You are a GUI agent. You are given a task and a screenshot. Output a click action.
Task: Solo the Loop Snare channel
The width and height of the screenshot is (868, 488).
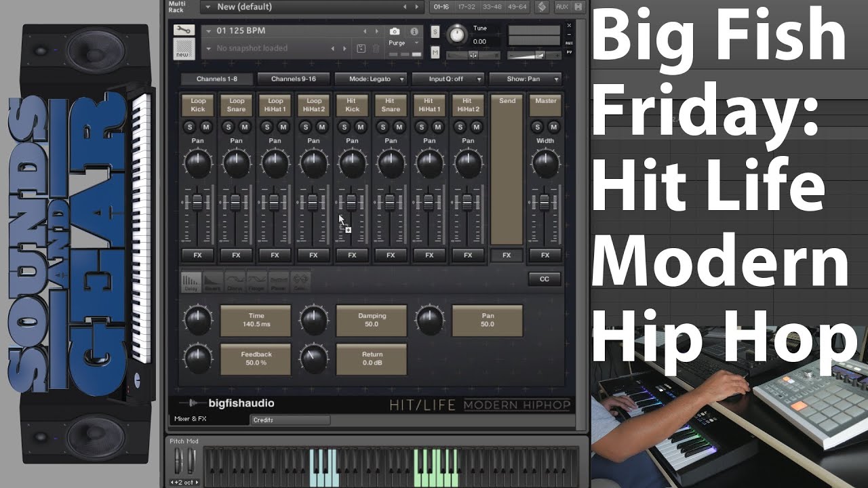point(229,127)
